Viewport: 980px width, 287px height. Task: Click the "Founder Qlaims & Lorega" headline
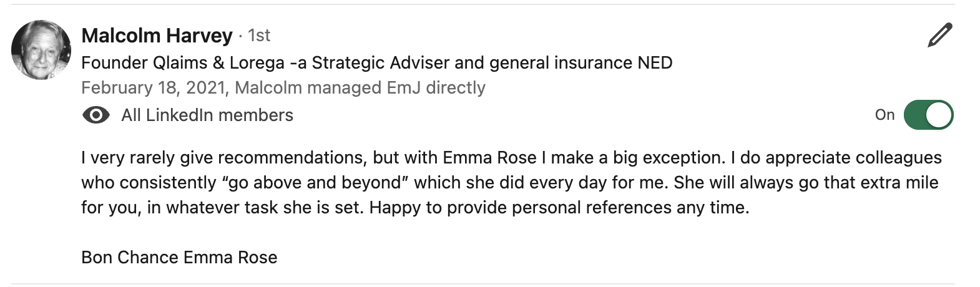[181, 63]
